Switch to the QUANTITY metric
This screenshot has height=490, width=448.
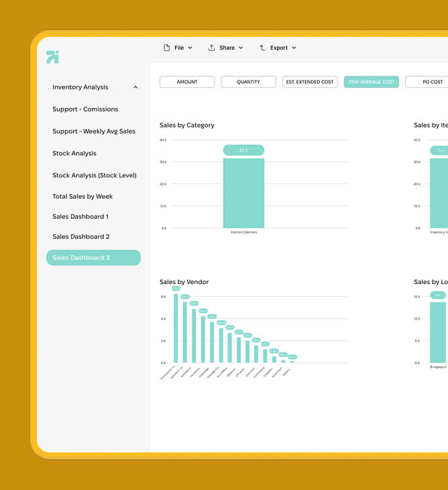point(248,82)
